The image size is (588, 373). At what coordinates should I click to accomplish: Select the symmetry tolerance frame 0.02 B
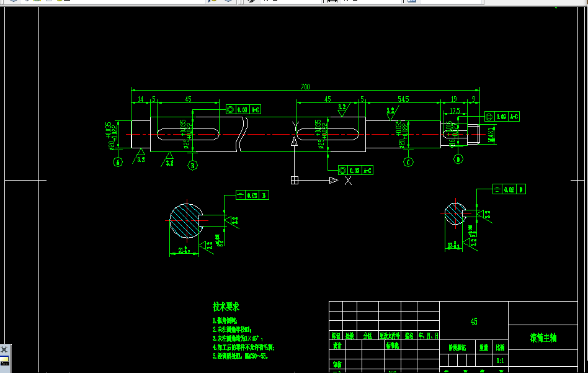(252, 195)
